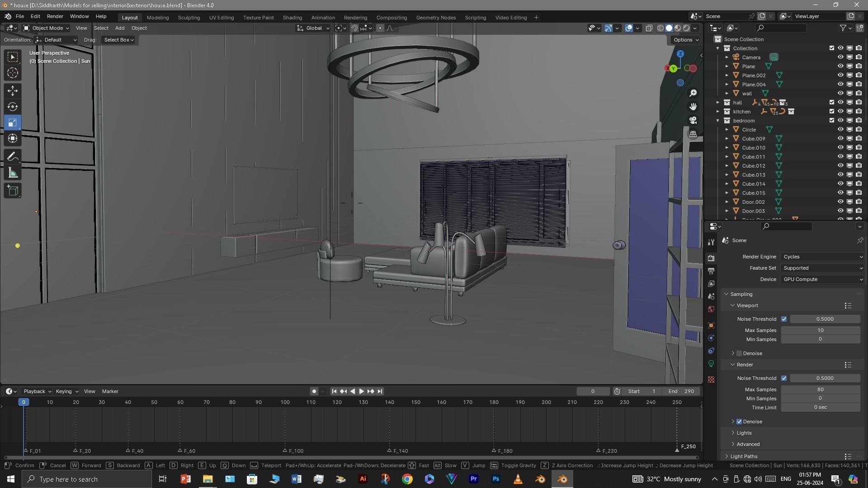Click the Time Limit value field
Viewport: 868px width, 488px height.
coord(820,408)
